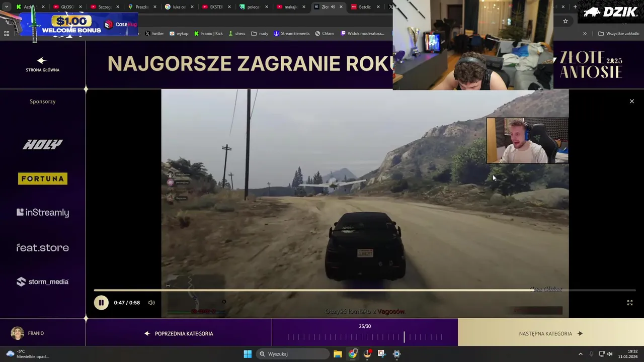The width and height of the screenshot is (644, 362).
Task: Enter fullscreen in the video player
Action: point(629,303)
